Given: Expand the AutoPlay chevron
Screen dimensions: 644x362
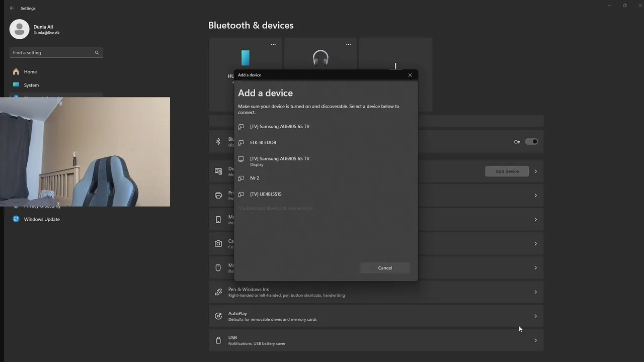Looking at the screenshot, I should pos(535,316).
